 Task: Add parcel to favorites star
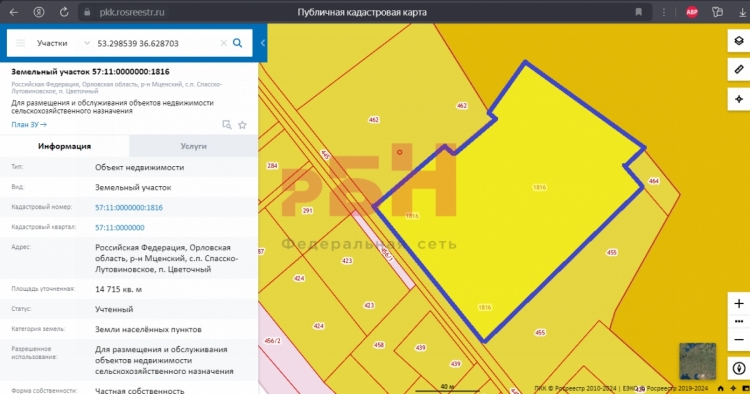[243, 125]
